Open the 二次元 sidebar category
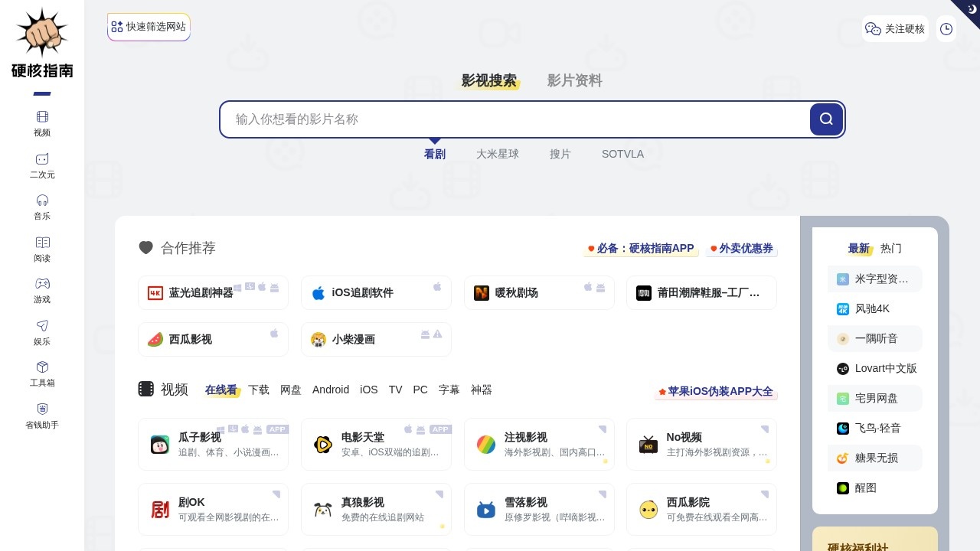 click(42, 166)
